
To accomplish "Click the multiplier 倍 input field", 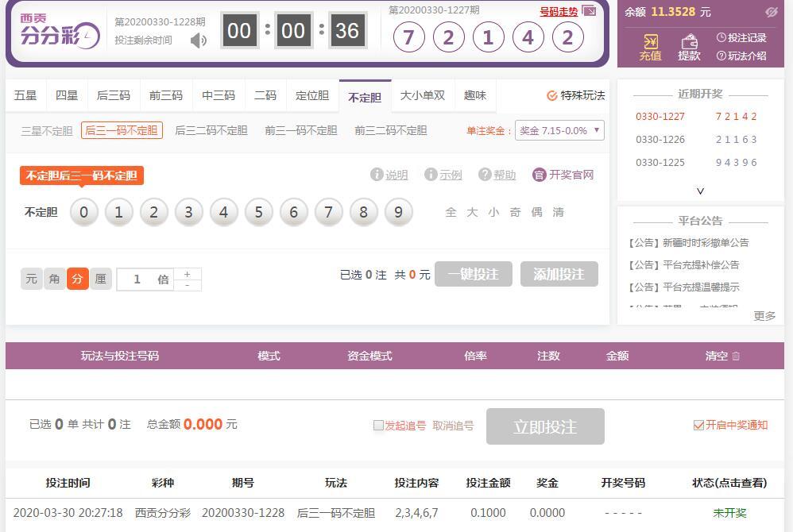I will (145, 279).
